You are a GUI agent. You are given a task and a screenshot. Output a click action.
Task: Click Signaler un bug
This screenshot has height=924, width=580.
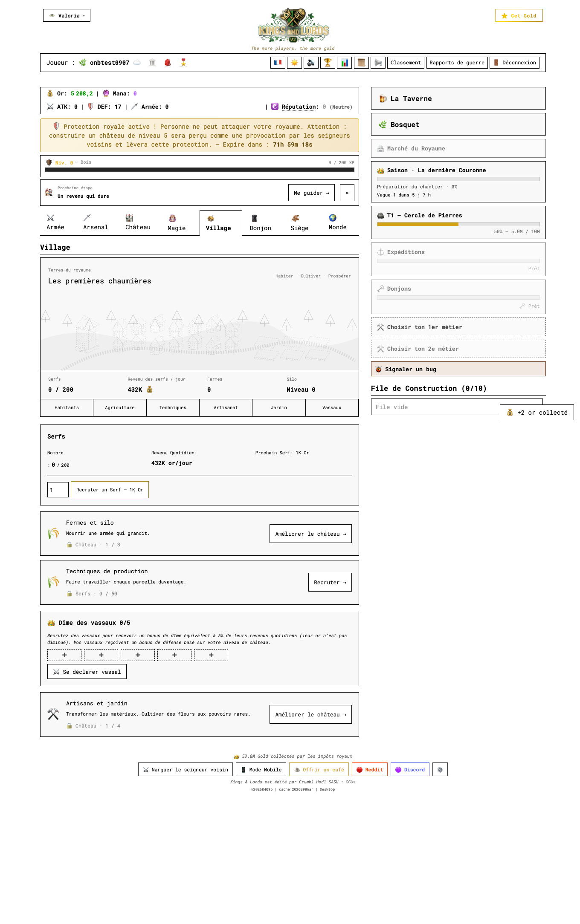458,369
